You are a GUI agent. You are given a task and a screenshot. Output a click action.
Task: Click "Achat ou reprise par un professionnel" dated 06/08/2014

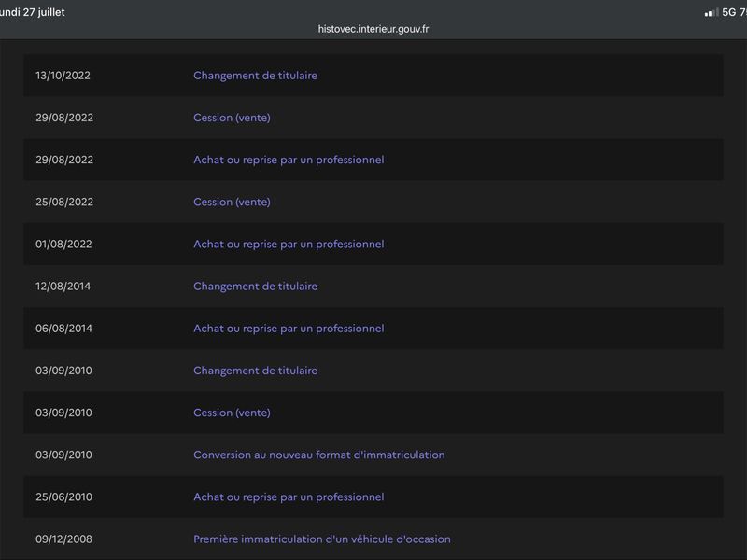[289, 329]
